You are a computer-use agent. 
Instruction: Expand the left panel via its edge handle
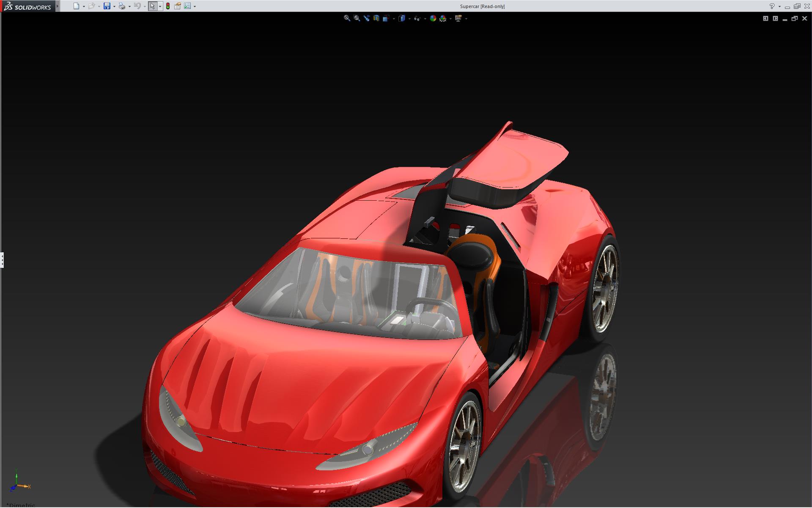[x=2, y=260]
